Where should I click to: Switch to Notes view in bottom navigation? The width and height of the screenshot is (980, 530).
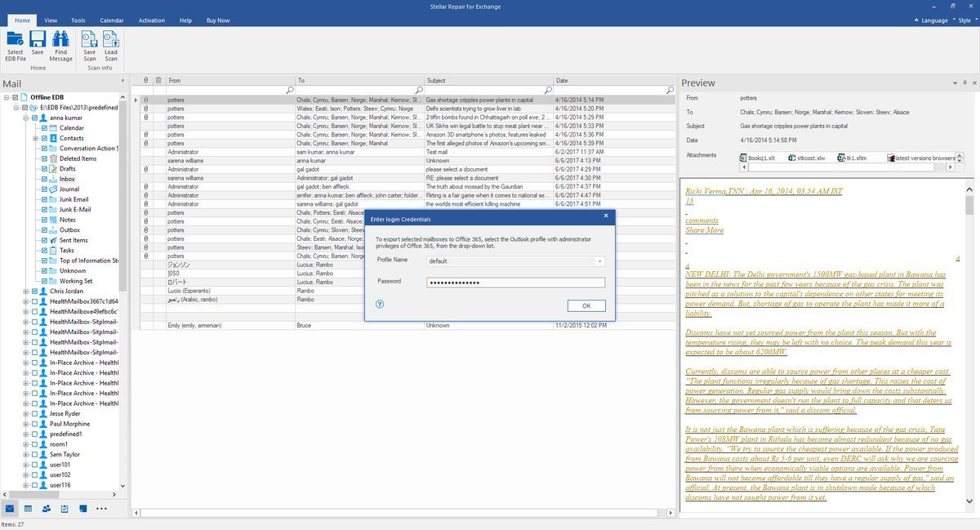(82, 509)
